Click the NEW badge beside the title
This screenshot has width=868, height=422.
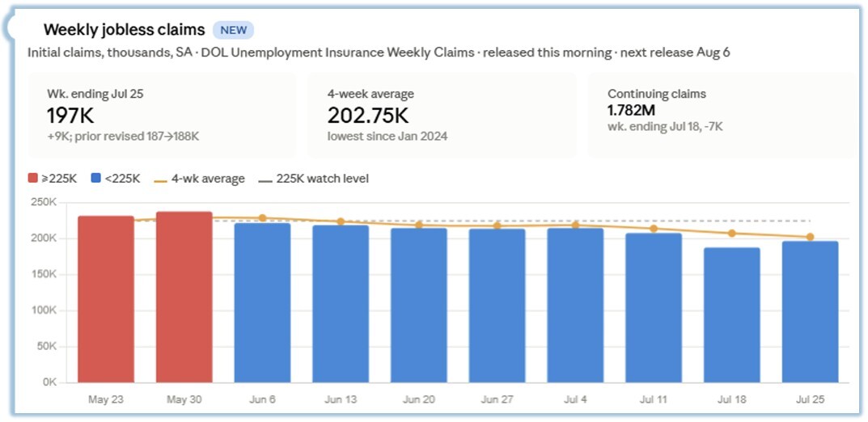pos(234,30)
